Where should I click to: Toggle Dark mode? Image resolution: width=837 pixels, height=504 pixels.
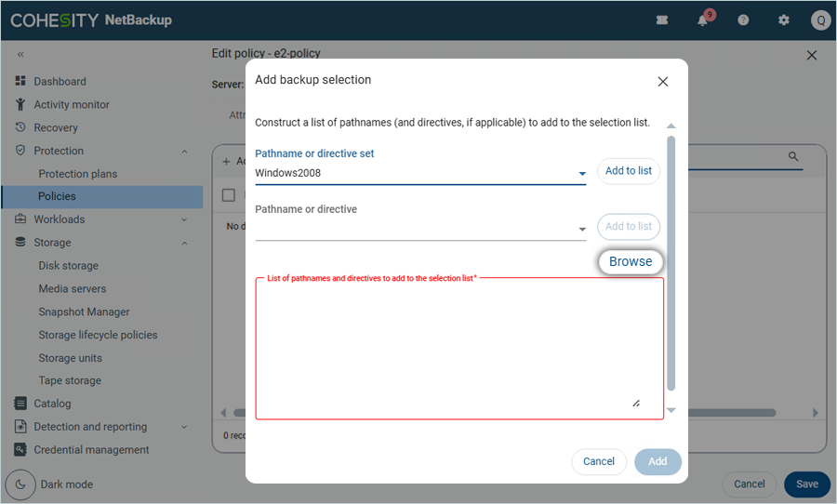[21, 484]
